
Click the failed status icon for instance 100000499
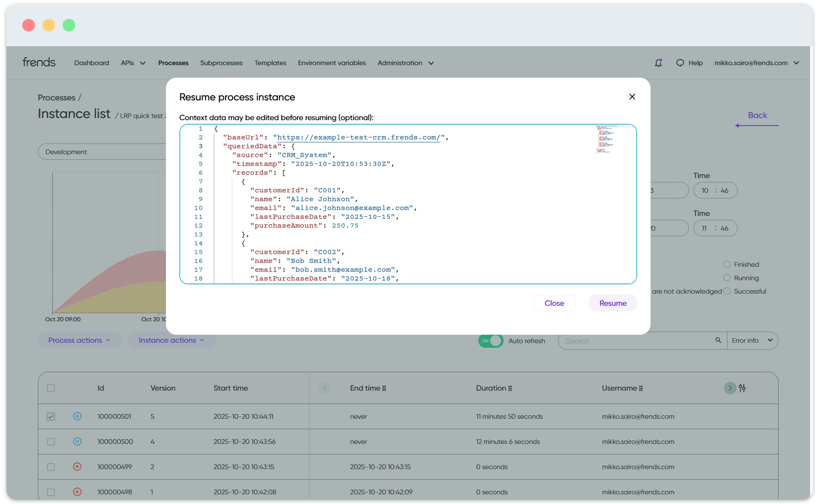click(77, 467)
